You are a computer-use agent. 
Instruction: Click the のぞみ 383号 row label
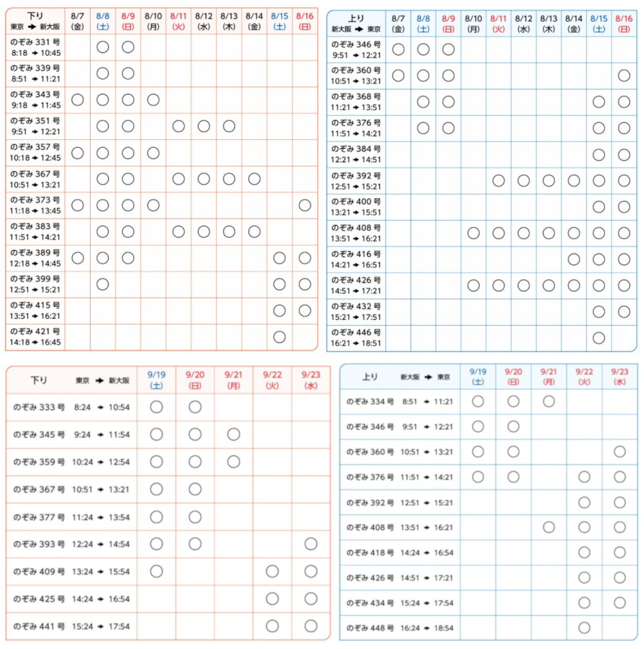coord(35,231)
